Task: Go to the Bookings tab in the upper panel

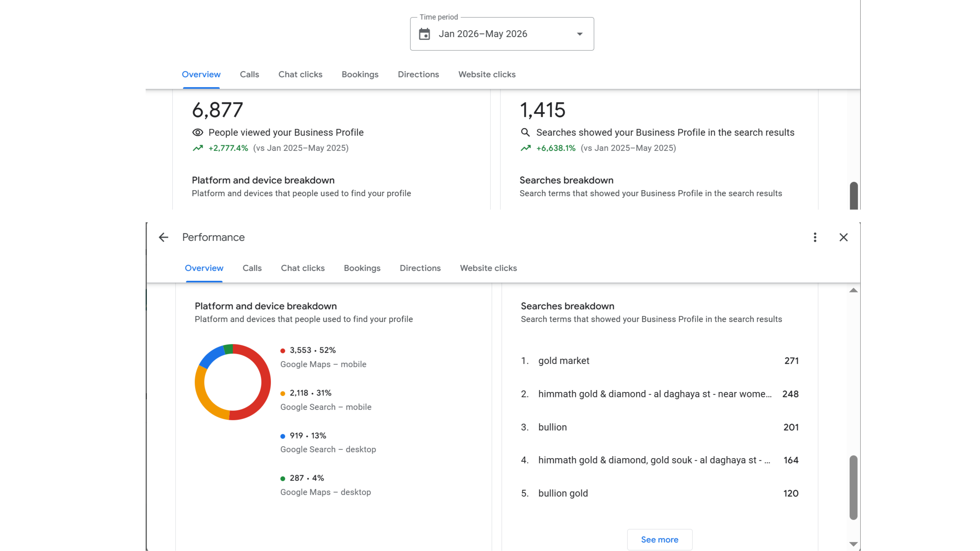Action: click(x=360, y=75)
